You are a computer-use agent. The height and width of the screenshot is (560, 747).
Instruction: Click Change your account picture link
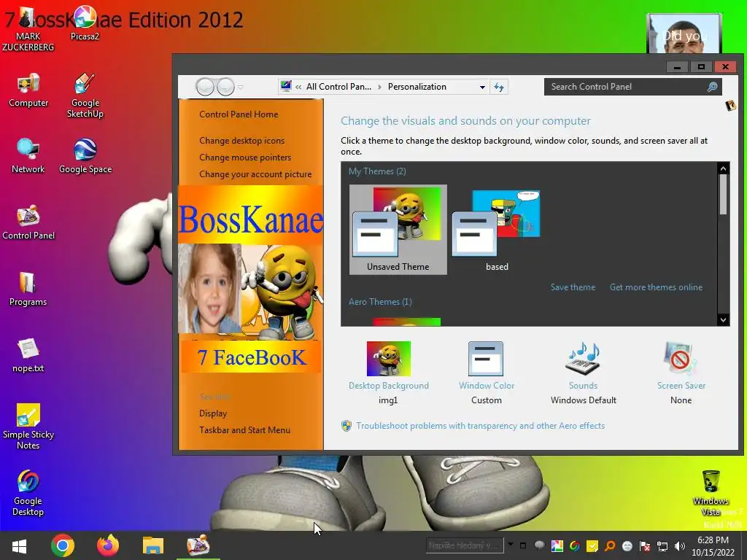(x=255, y=174)
